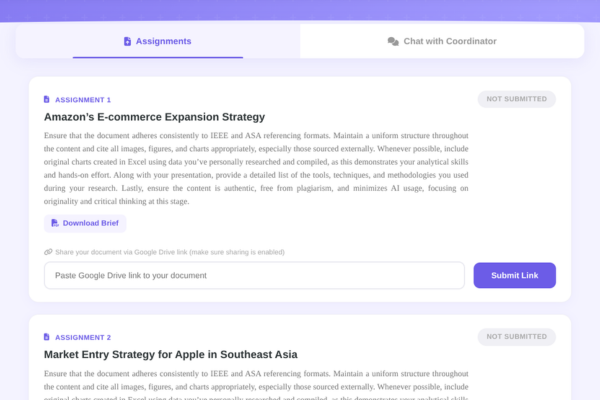Image resolution: width=600 pixels, height=400 pixels.
Task: Click the Assignment 2 description paragraph
Action: pyautogui.click(x=256, y=385)
